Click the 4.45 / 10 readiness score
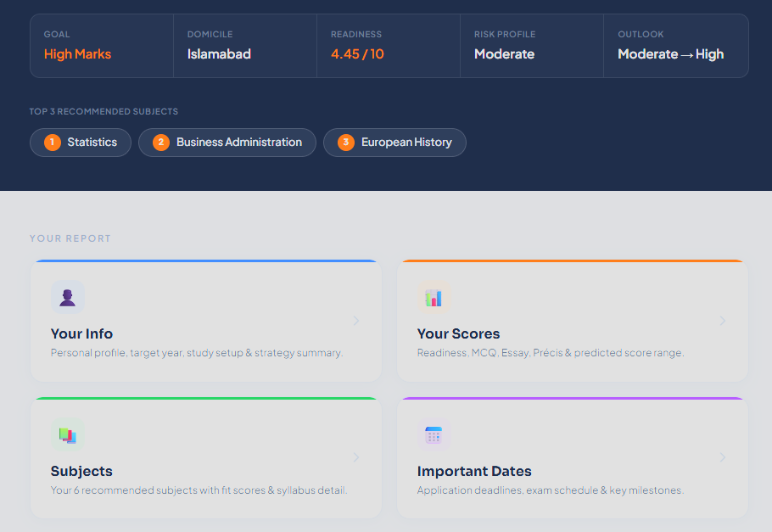Viewport: 772px width, 532px height. pos(357,54)
